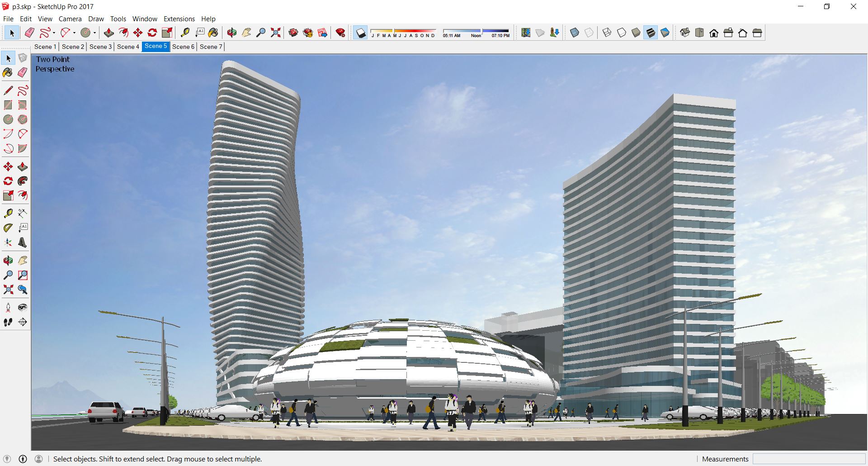Switch to the Front view icon
Image resolution: width=868 pixels, height=466 pixels.
click(714, 33)
